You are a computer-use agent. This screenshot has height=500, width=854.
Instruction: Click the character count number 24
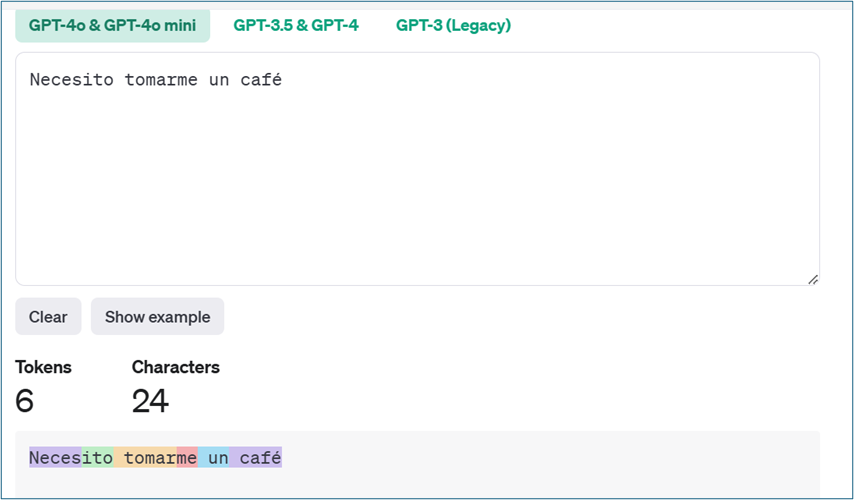150,401
